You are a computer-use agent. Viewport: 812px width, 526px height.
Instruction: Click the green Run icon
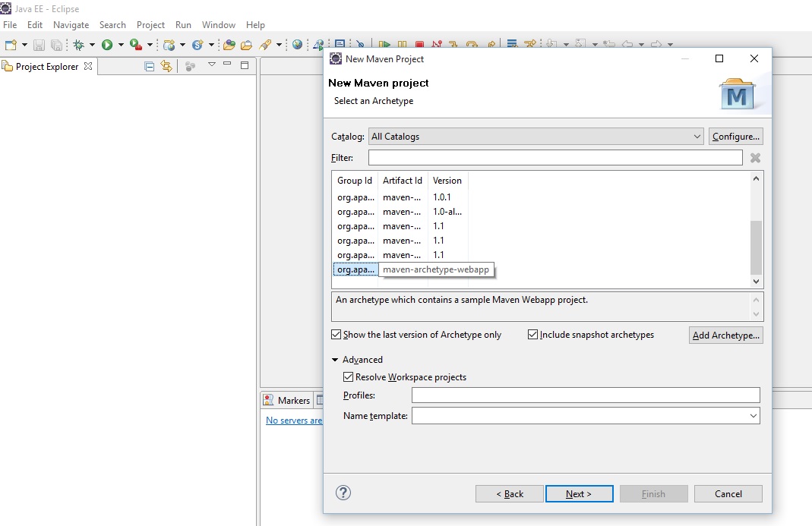tap(107, 45)
